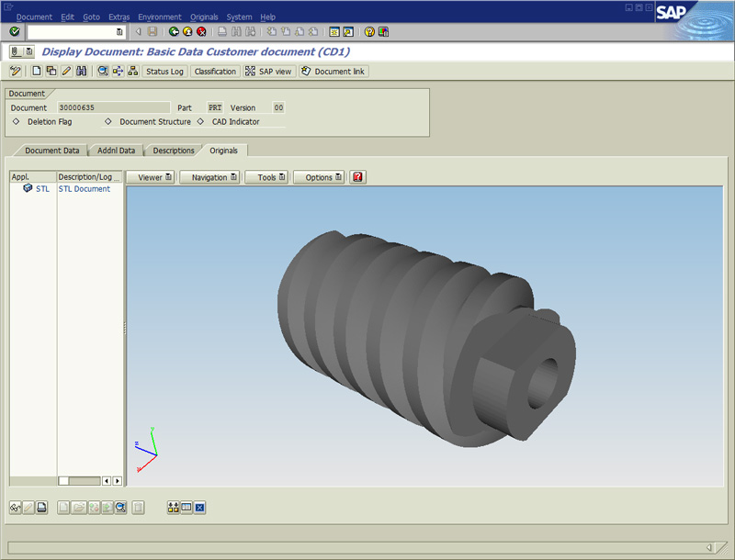Click the display original glasses icon
This screenshot has width=735, height=560.
(x=15, y=508)
